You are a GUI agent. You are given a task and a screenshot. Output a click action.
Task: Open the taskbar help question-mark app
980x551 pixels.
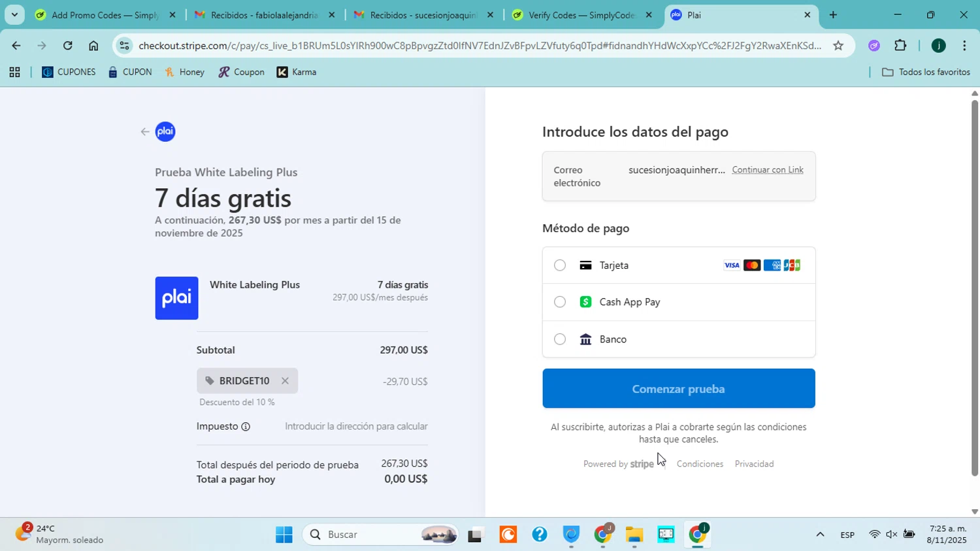(540, 535)
